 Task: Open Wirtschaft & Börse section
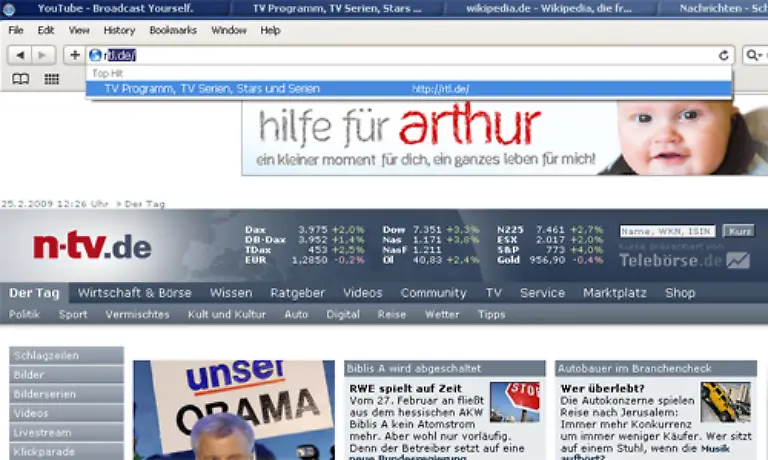point(135,293)
